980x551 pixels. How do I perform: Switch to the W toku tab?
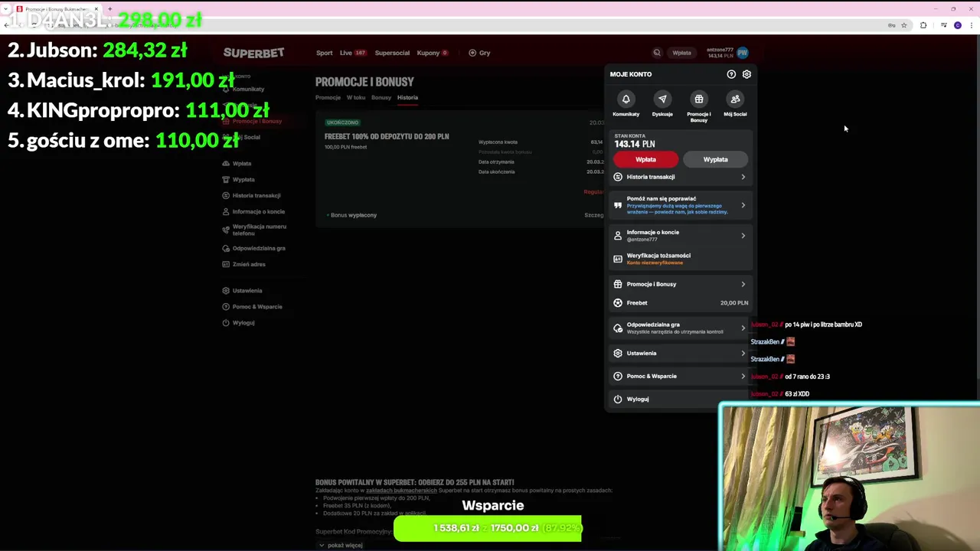pos(356,97)
